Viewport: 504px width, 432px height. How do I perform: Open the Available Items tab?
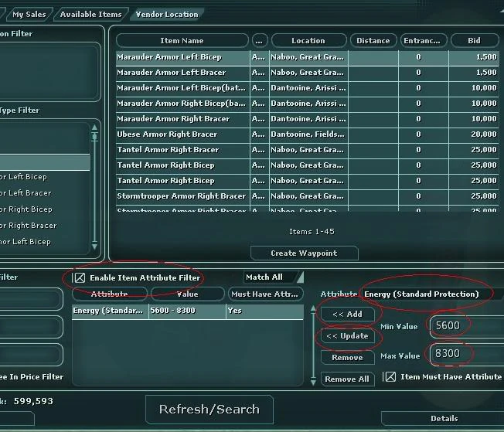click(x=91, y=15)
